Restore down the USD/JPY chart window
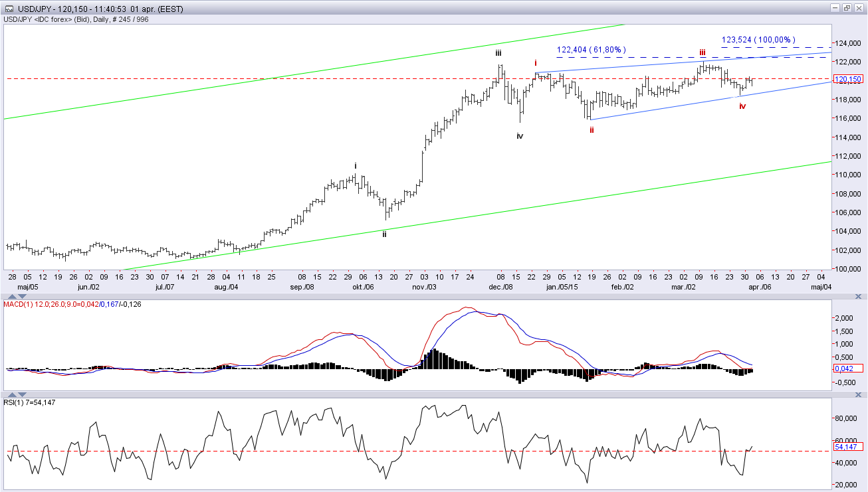Screen dimensions: 868x492 (847, 8)
